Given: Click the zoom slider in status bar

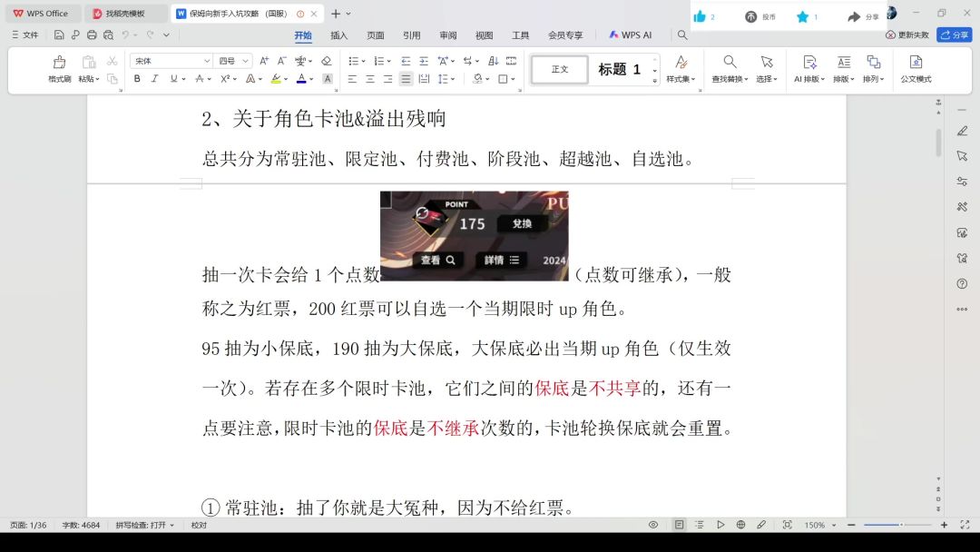Looking at the screenshot, I should tap(899, 525).
